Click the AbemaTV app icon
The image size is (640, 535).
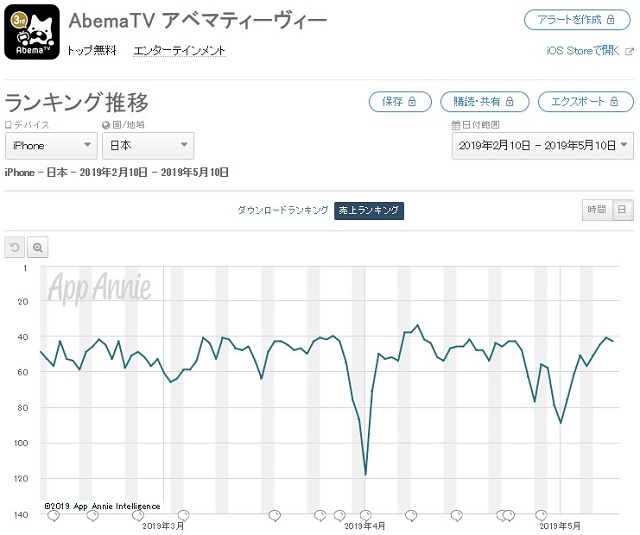[32, 32]
